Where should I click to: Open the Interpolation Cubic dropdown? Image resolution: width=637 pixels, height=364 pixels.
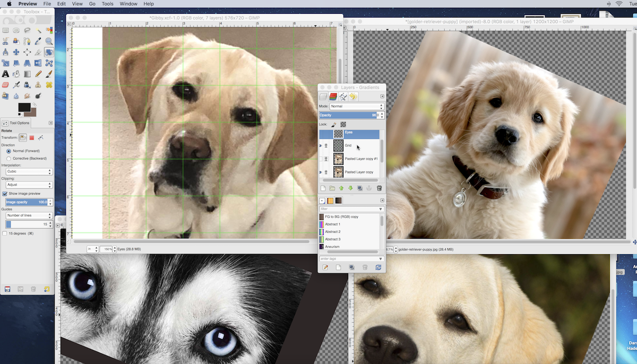click(x=29, y=171)
